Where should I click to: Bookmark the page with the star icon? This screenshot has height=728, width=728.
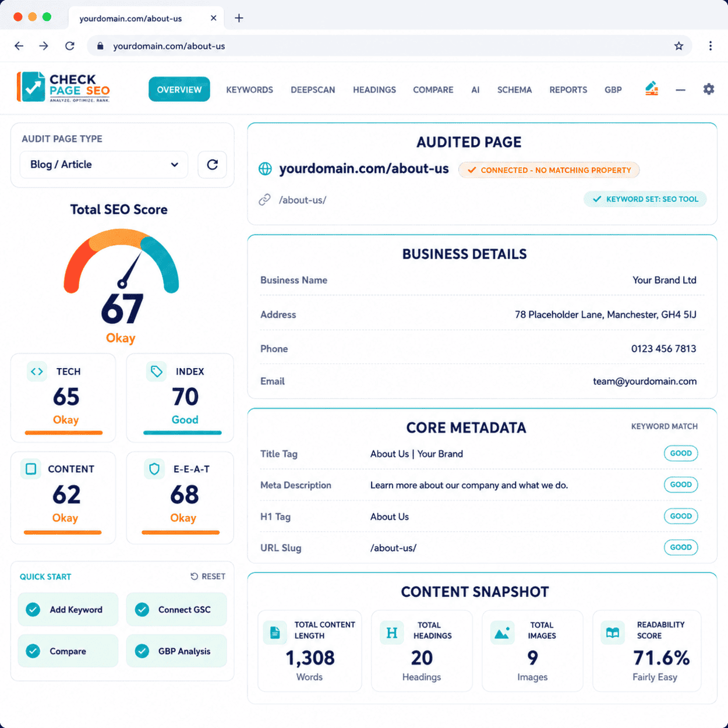678,46
